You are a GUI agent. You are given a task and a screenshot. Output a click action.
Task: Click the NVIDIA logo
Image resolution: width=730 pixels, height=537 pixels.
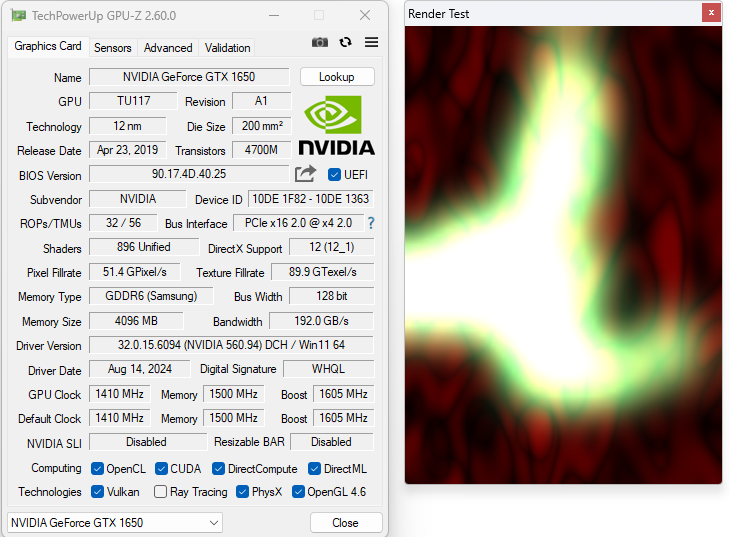point(337,125)
